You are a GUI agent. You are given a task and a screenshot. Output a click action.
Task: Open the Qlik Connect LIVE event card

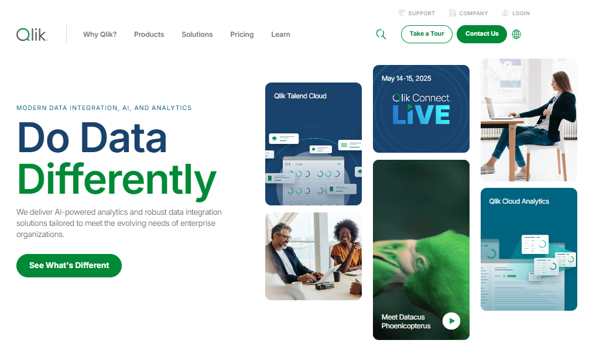(421, 109)
